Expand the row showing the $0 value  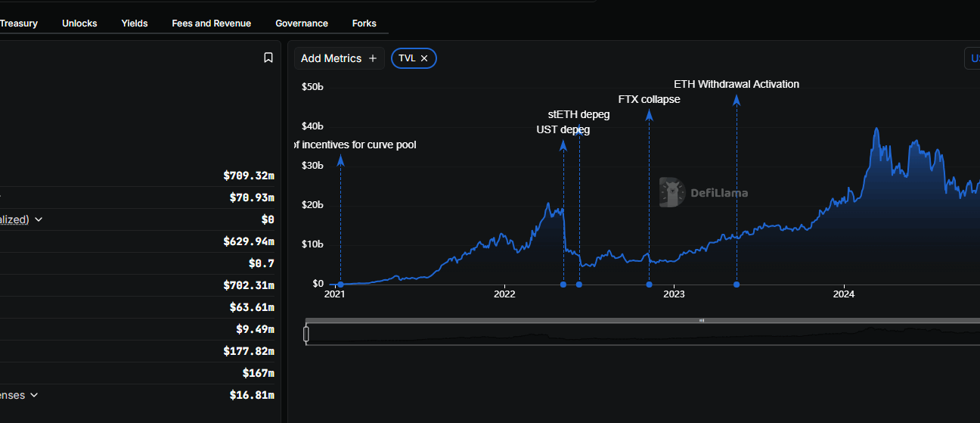[x=39, y=219]
